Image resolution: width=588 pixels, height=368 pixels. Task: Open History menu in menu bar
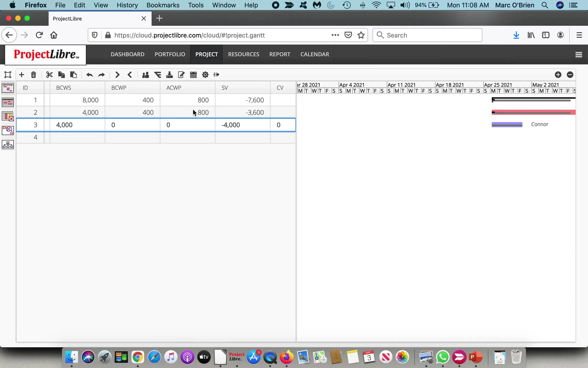click(x=127, y=5)
